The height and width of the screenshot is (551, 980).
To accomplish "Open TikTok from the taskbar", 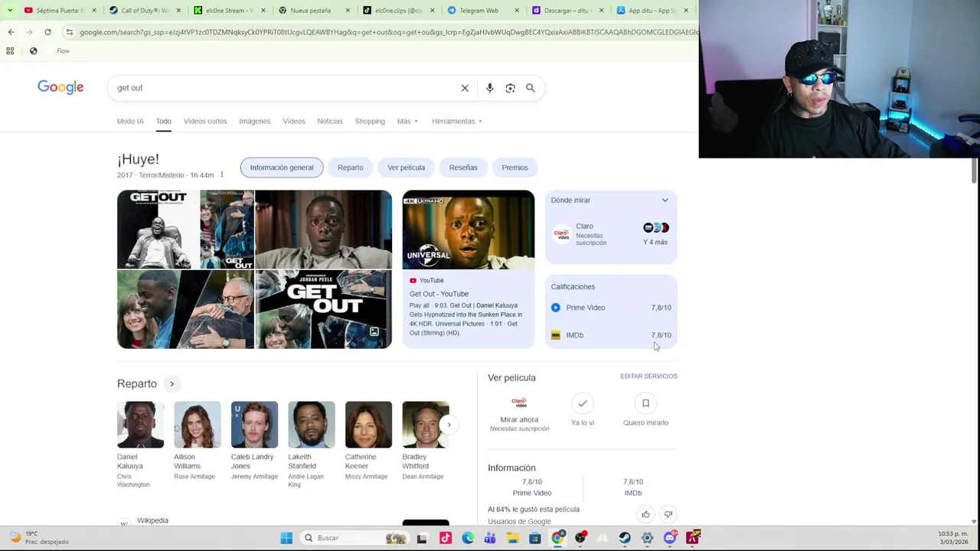I will tap(446, 538).
